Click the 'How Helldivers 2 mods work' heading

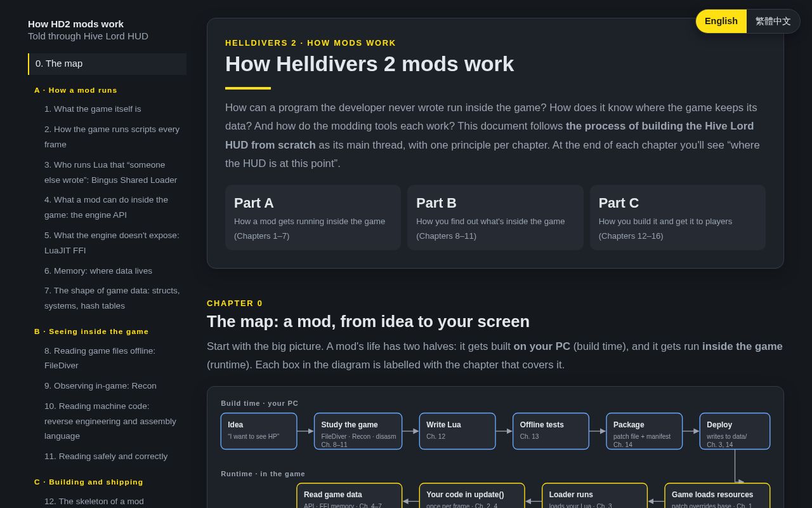click(x=369, y=63)
